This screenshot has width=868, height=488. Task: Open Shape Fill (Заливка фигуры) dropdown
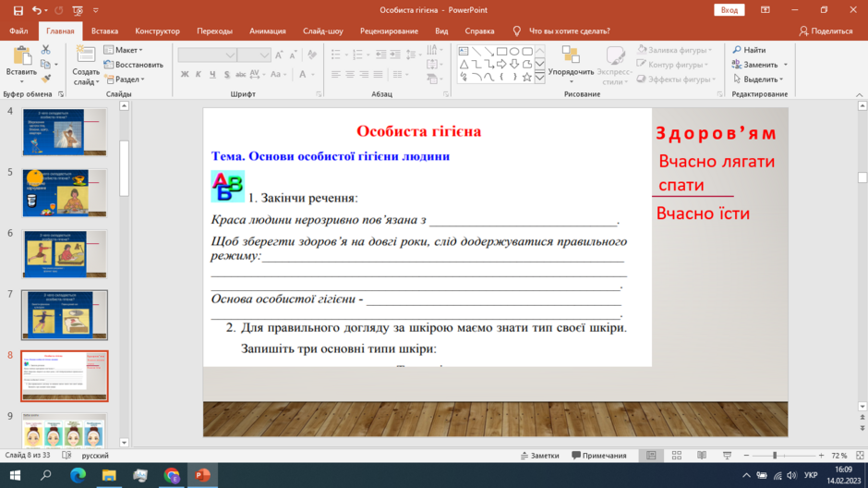674,50
